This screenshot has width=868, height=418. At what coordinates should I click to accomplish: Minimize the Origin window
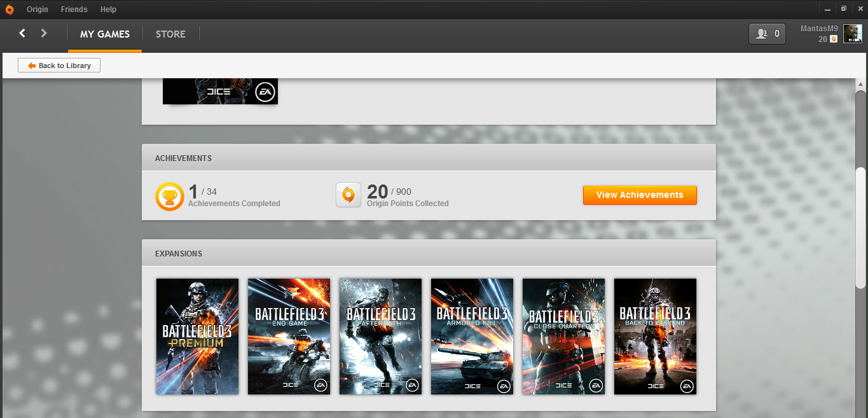point(827,10)
